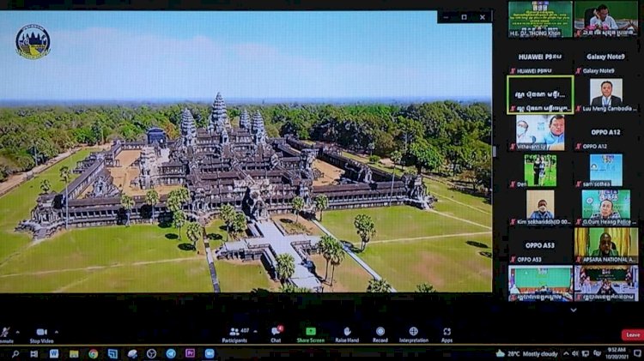Open Interpretation globe options

click(414, 334)
